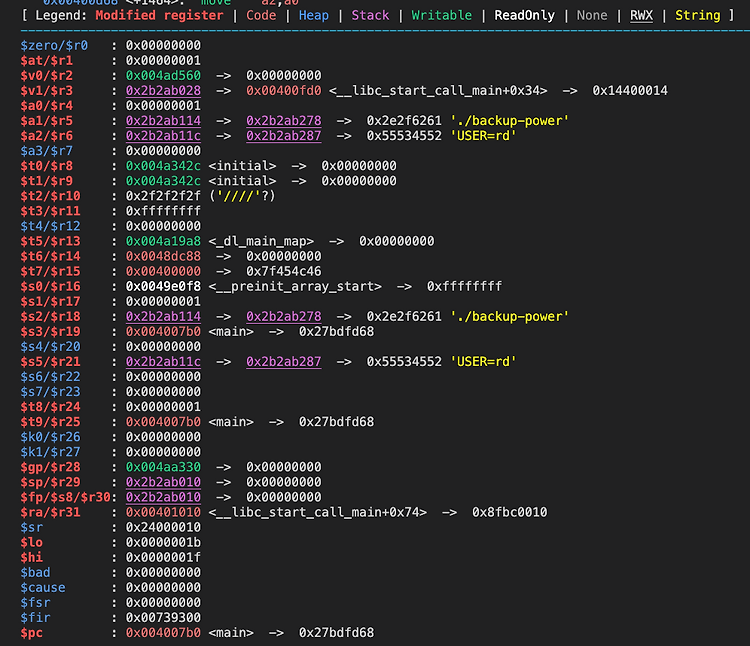This screenshot has width=750, height=646.
Task: Click value 0x55534552 in $a2 row
Action: coord(404,136)
